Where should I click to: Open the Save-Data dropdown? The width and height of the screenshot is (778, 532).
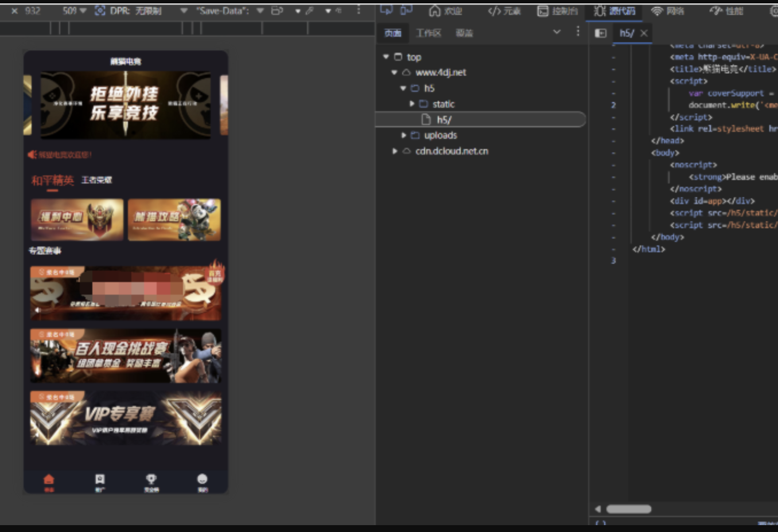coord(260,10)
